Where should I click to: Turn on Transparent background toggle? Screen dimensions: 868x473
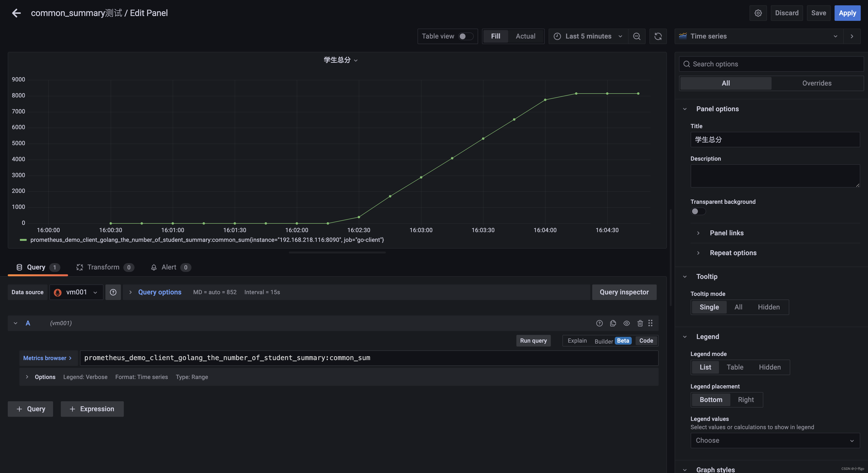(698, 211)
